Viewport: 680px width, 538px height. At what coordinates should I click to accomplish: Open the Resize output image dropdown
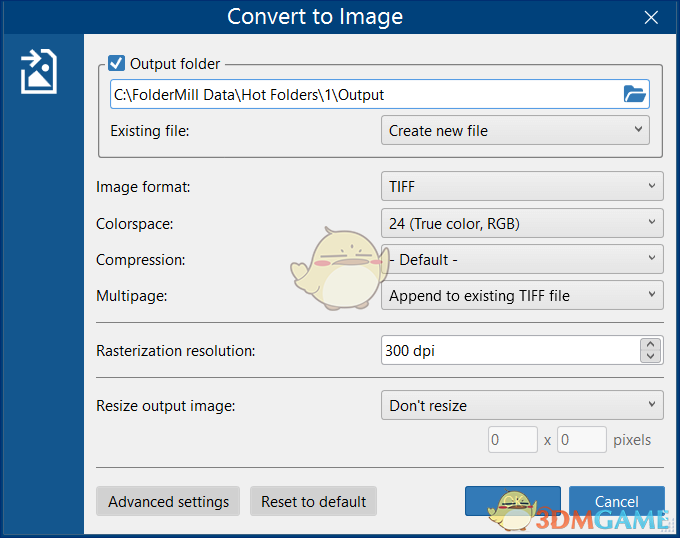[x=521, y=405]
